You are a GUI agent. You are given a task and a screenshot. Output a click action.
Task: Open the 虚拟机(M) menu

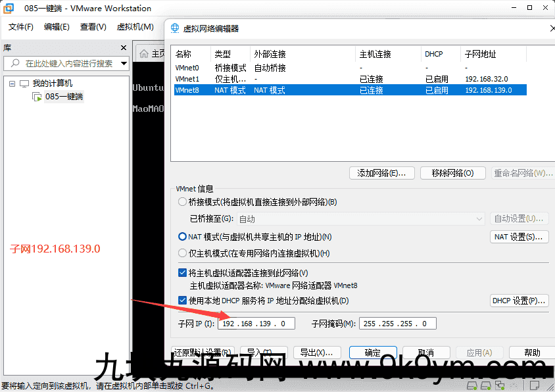[135, 27]
